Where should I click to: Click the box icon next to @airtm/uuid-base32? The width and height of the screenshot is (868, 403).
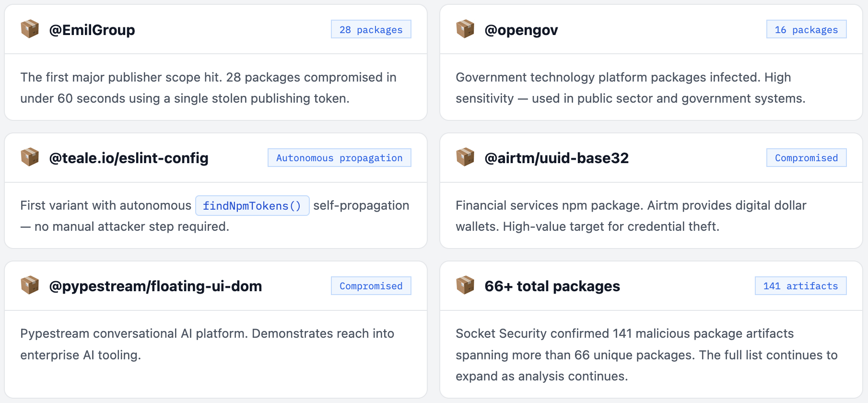tap(465, 157)
